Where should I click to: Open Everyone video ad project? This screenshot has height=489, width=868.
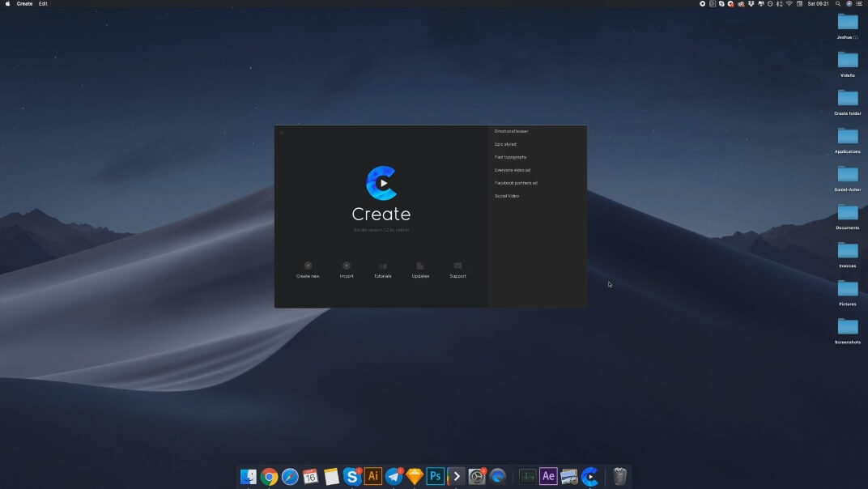pos(512,170)
